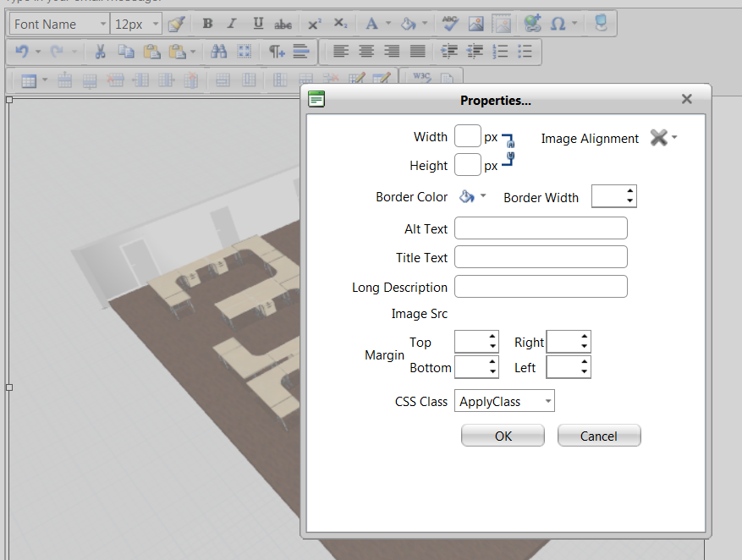Click the Superscript icon

pyautogui.click(x=314, y=24)
